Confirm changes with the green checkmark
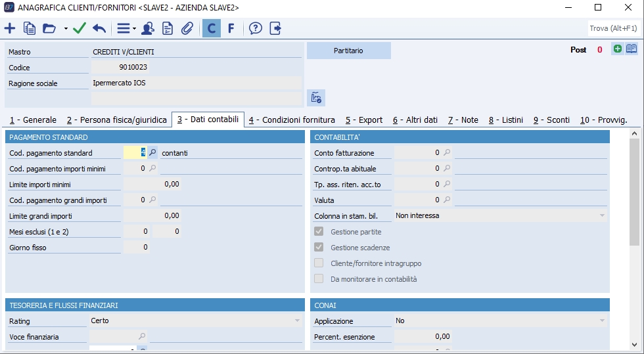Viewport: 644px width, 354px height. pos(80,28)
